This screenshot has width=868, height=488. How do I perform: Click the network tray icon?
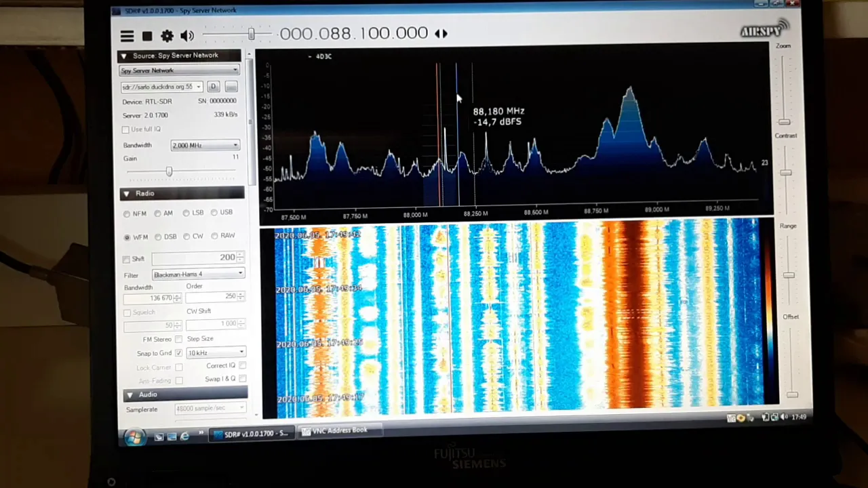pyautogui.click(x=774, y=418)
